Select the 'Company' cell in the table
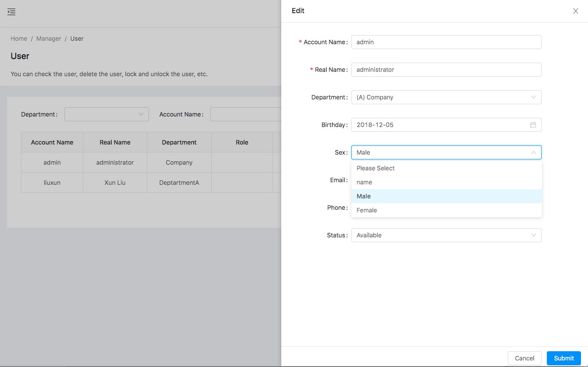The image size is (588, 367). (179, 162)
